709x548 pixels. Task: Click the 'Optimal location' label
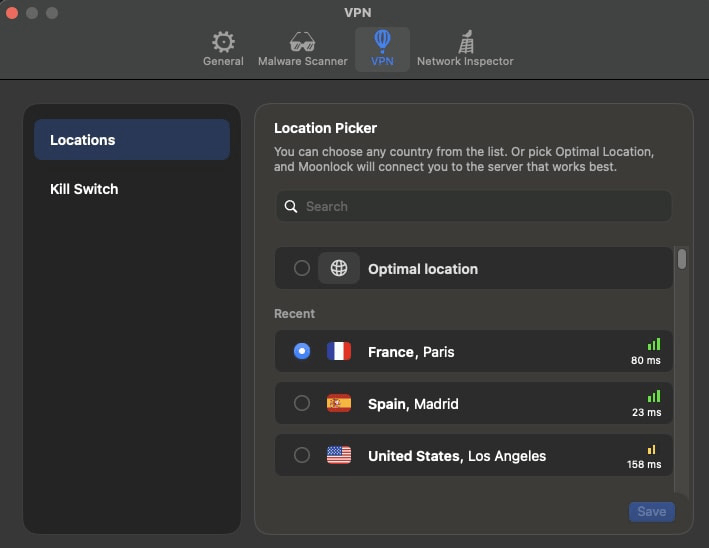tap(423, 269)
